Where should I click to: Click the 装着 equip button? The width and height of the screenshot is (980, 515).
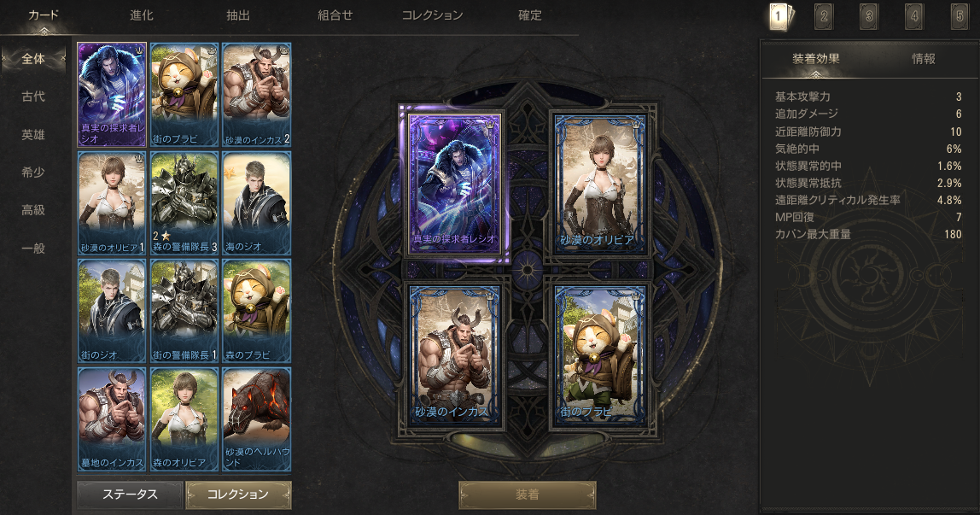click(528, 495)
